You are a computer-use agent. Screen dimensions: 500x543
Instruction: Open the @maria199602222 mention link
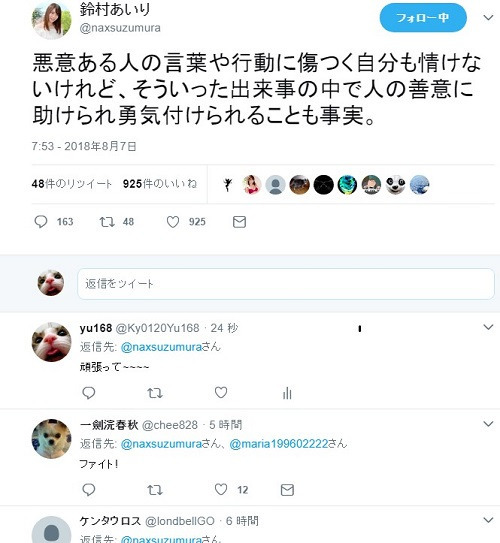coord(279,444)
